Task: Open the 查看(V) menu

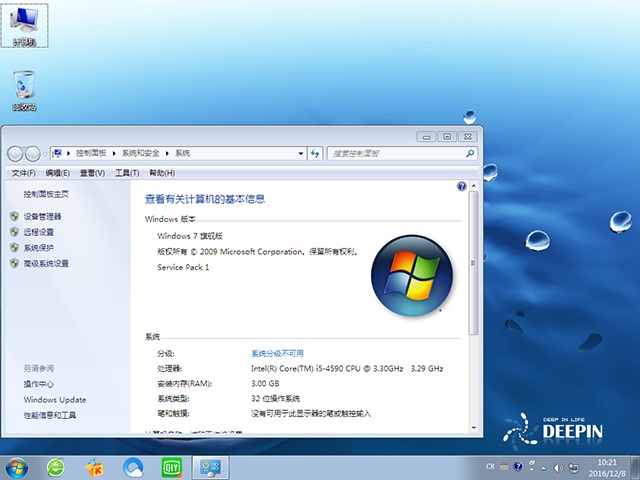Action: click(92, 173)
